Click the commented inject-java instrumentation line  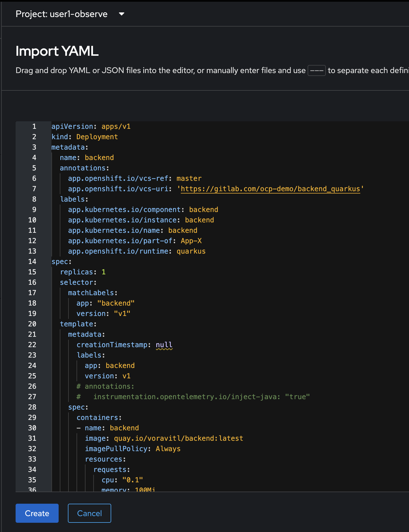[x=193, y=397]
